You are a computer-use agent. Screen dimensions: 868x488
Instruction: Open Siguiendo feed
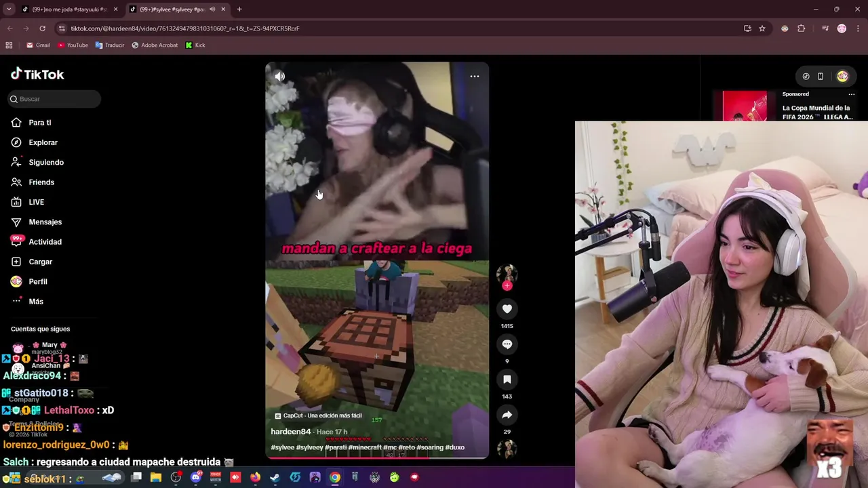46,162
